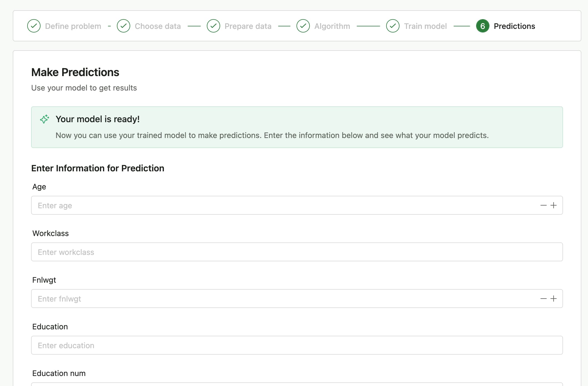Viewport: 588px width, 386px height.
Task: Click the Prepare data checkmark icon
Action: pos(213,26)
